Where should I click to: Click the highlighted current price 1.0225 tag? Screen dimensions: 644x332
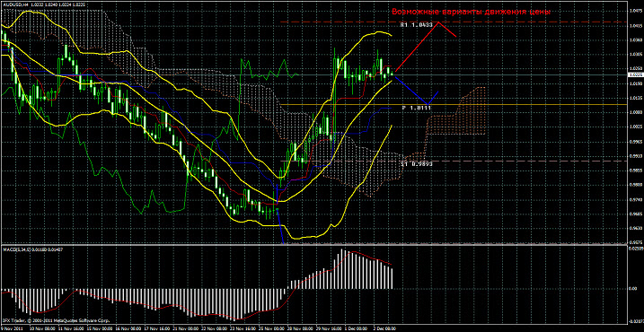(636, 75)
